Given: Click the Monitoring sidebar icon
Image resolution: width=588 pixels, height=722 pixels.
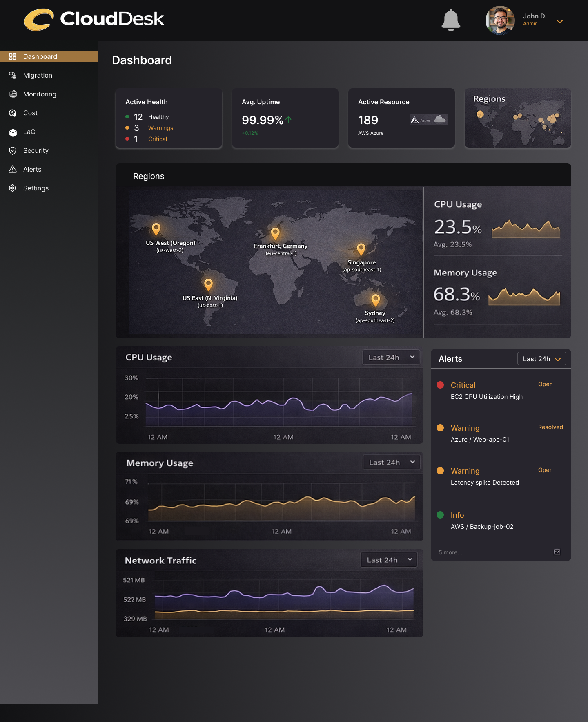Looking at the screenshot, I should click(x=13, y=94).
